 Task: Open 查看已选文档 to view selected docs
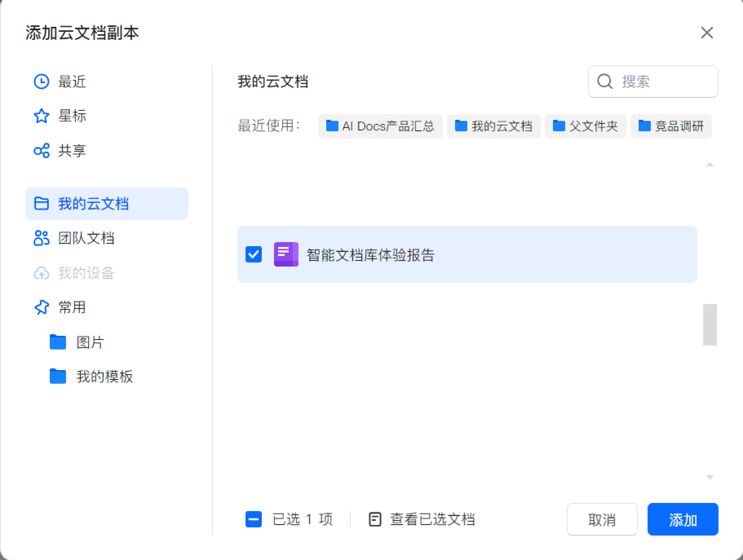pyautogui.click(x=432, y=519)
